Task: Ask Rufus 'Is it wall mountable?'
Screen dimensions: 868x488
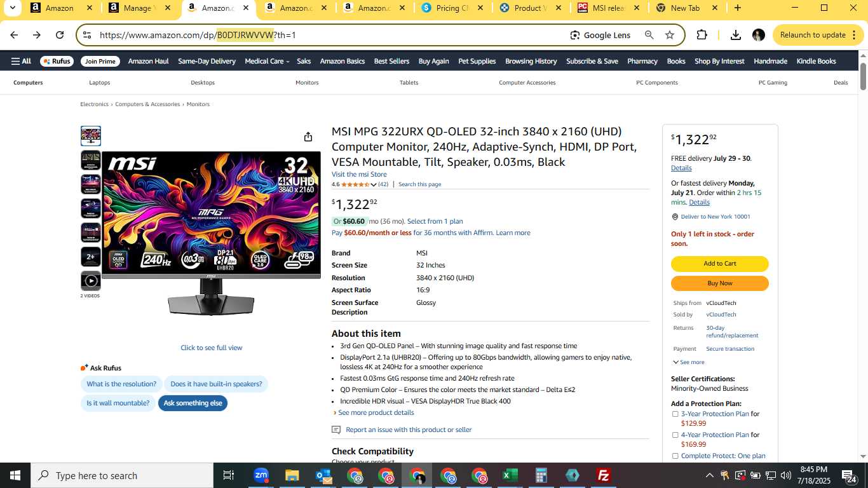Action: [118, 403]
